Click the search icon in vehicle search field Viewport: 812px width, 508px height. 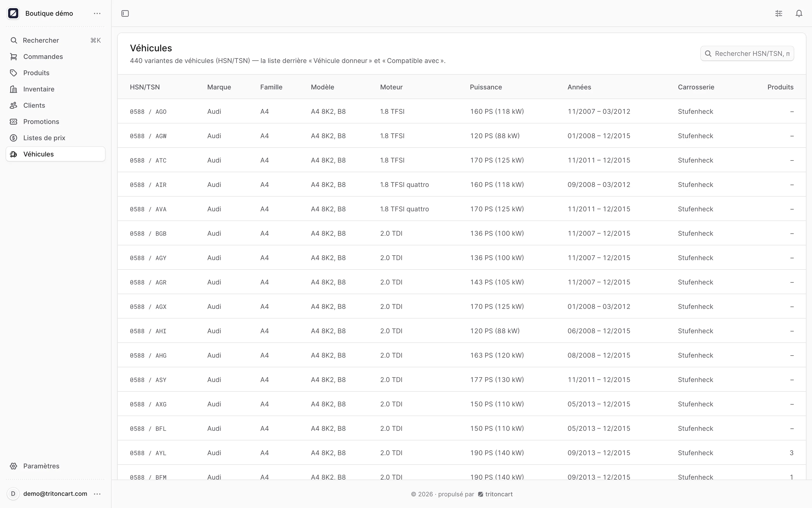708,54
